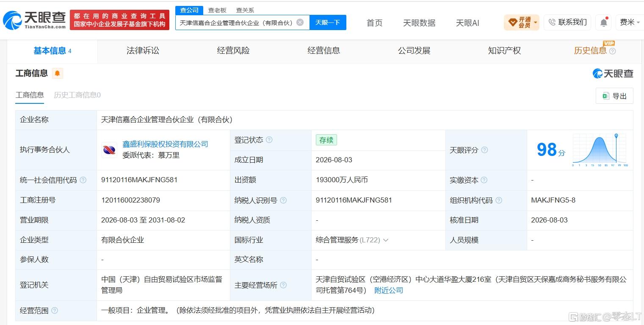
Task: Click business term 2026-08-03 至 2031-08-02
Action: pos(143,220)
